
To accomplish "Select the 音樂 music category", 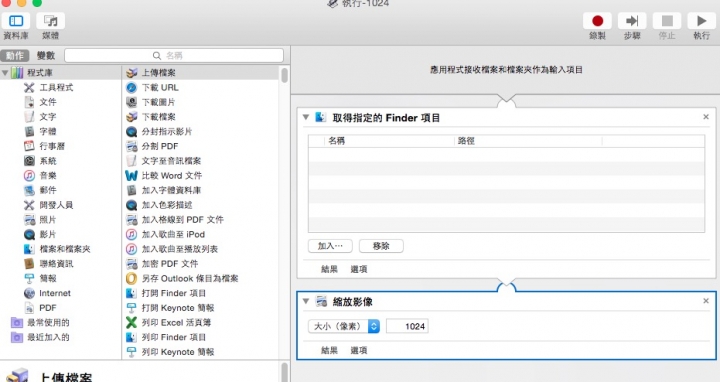I will click(x=48, y=175).
